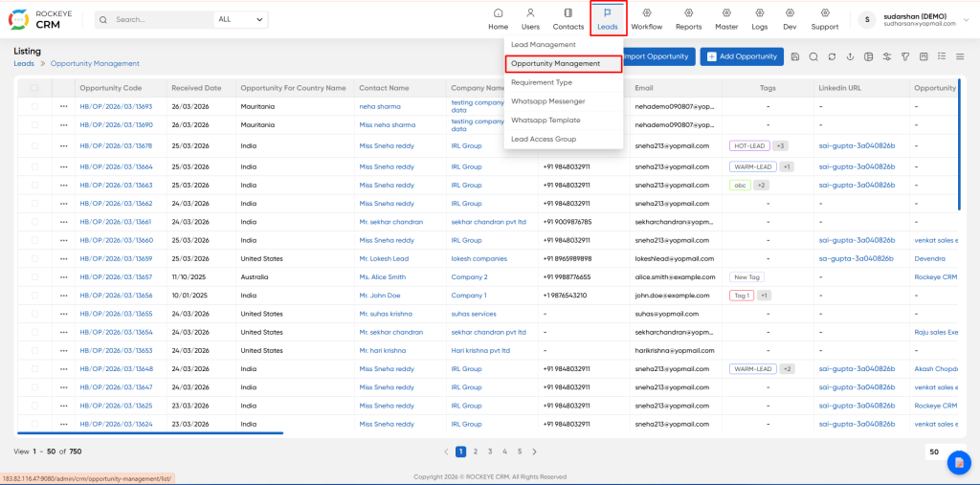980x485 pixels.
Task: Open the column chooser icon
Action: click(868, 56)
